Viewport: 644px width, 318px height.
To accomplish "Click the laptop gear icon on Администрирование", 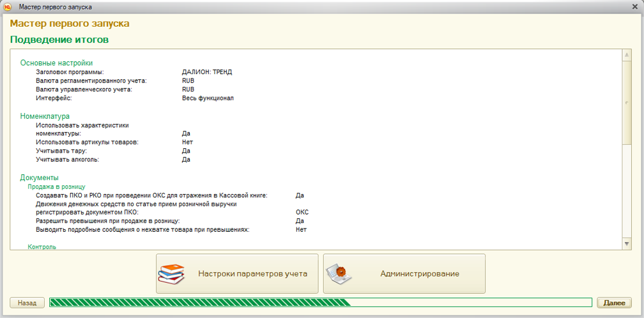I will coord(337,274).
